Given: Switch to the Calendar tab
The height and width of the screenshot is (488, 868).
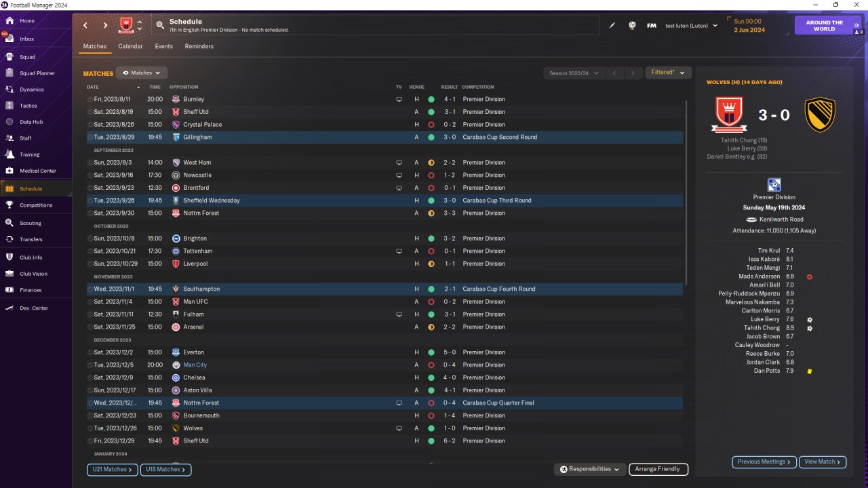Looking at the screenshot, I should point(130,46).
